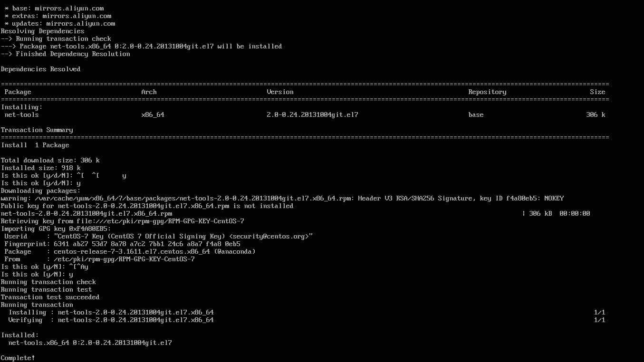This screenshot has width=644, height=362.
Task: Click the version cell '2.0-0.24.20131004git.el7' in the table
Action: (x=313, y=114)
